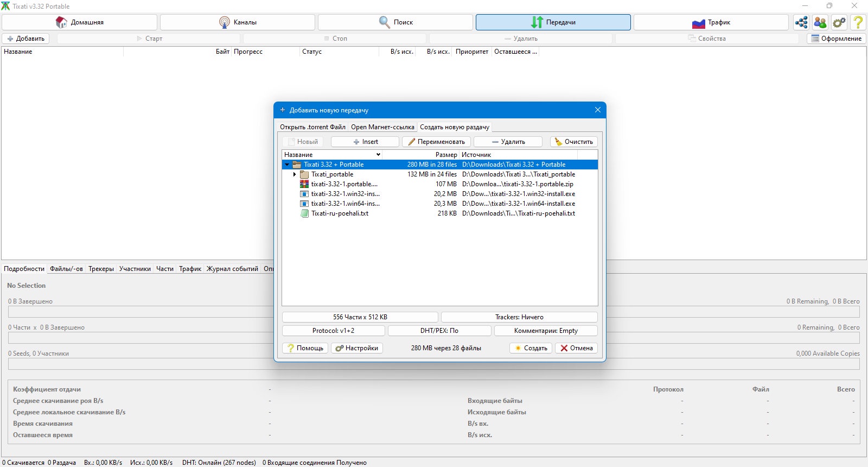Click the Очистить clear button
This screenshot has height=467, width=868.
click(x=574, y=142)
